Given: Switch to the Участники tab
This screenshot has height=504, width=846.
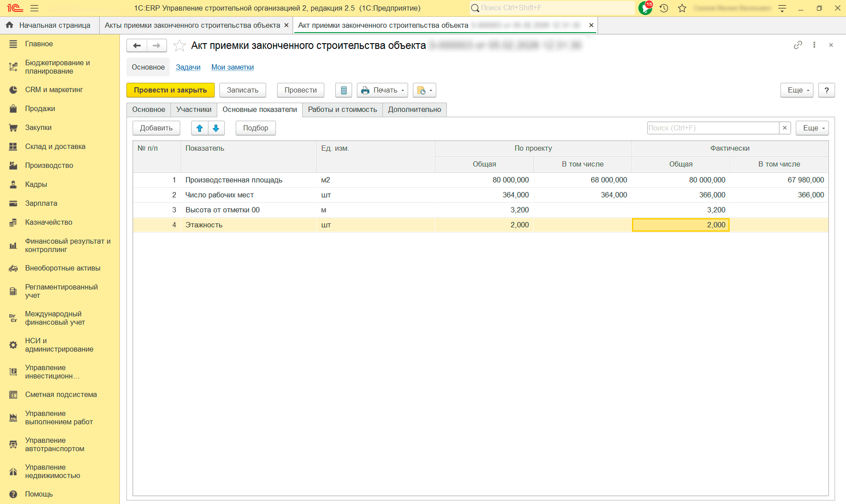Looking at the screenshot, I should (x=194, y=110).
